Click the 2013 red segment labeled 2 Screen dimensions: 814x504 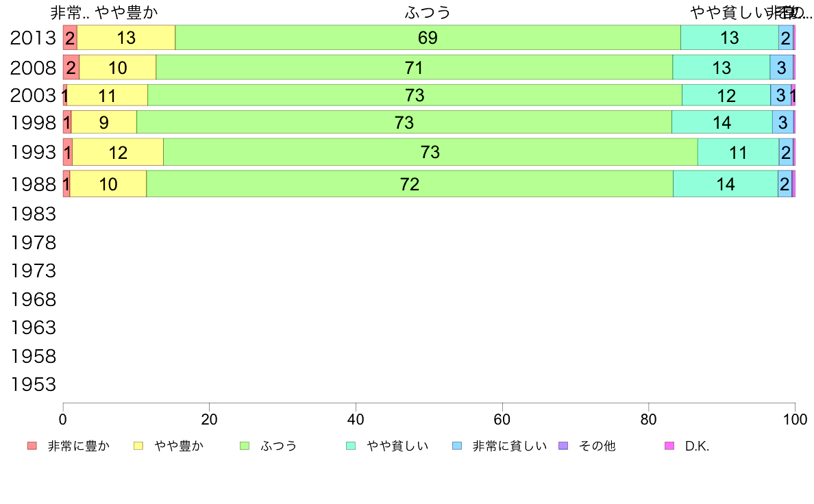[70, 38]
